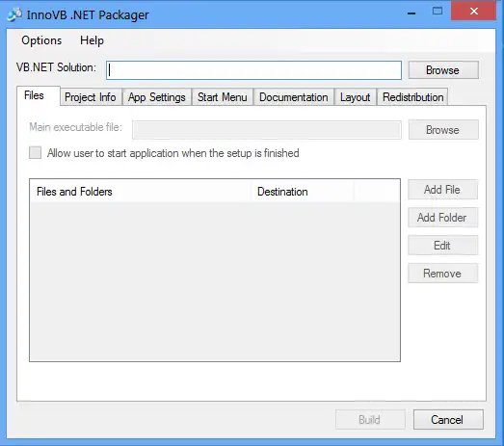Click the Files and Folders column header
Screen dimensions: 504x446
click(141, 192)
